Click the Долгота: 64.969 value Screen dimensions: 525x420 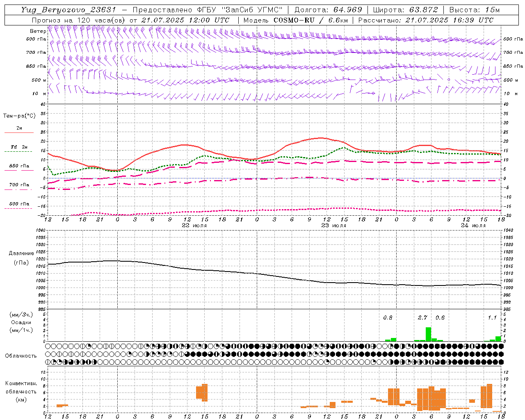tap(328, 10)
